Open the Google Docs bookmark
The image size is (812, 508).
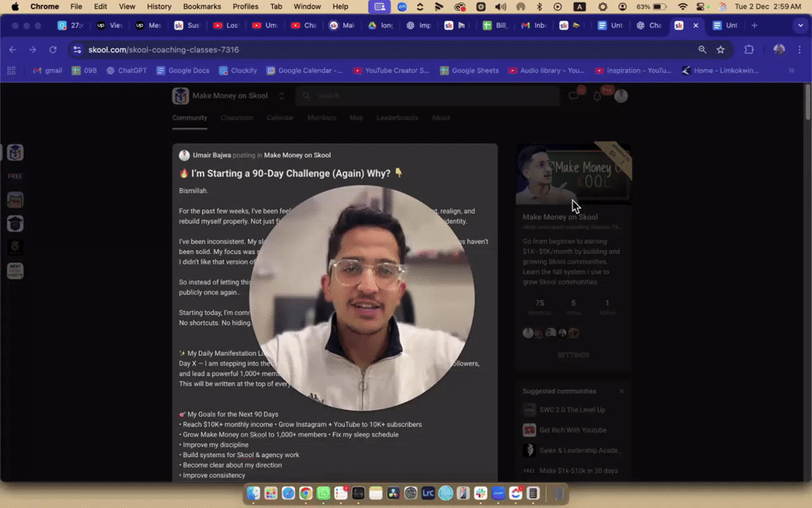[x=183, y=71]
